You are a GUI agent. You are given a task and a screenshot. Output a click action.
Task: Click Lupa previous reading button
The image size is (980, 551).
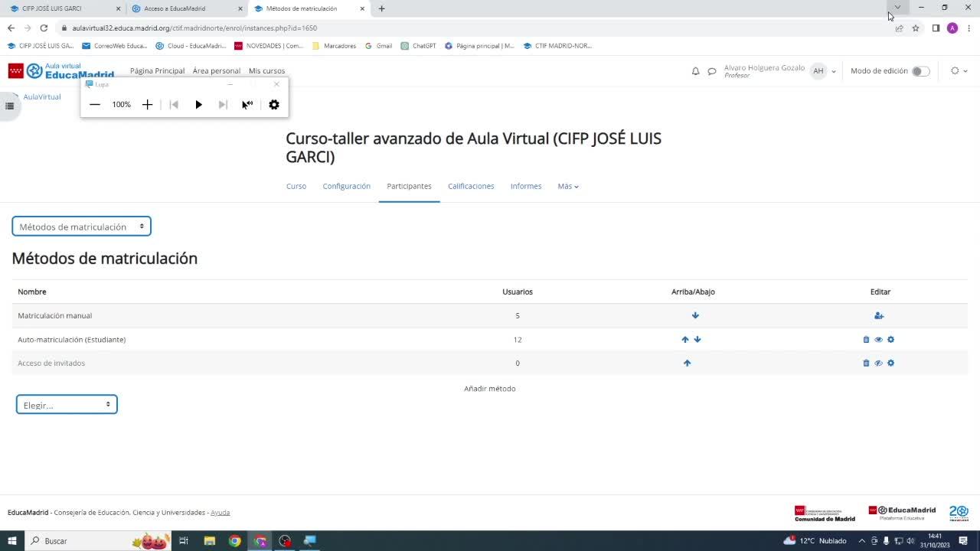tap(174, 105)
